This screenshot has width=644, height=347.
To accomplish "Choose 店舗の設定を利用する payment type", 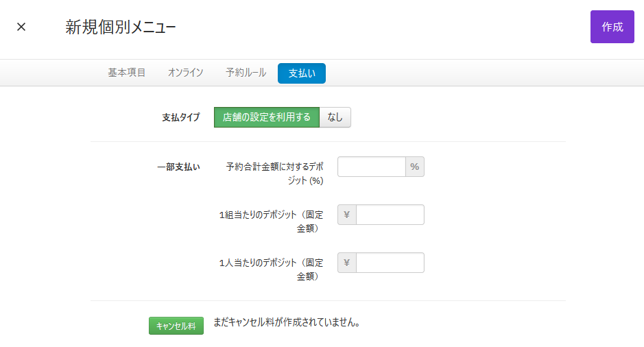I will point(267,117).
